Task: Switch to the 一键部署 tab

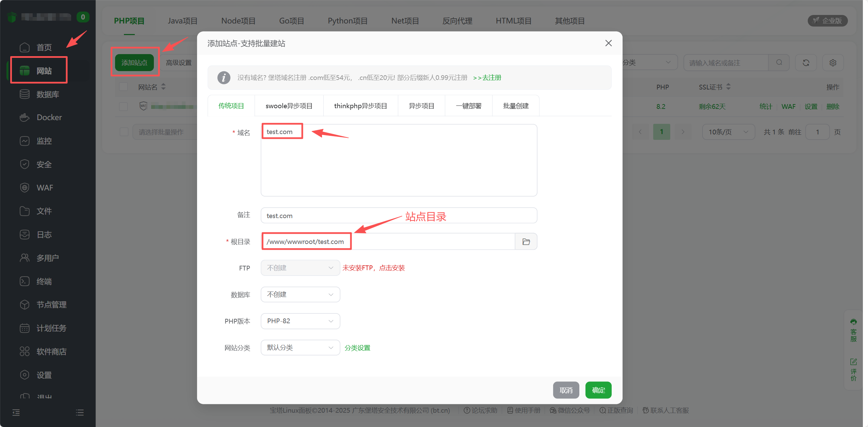Action: click(x=468, y=106)
